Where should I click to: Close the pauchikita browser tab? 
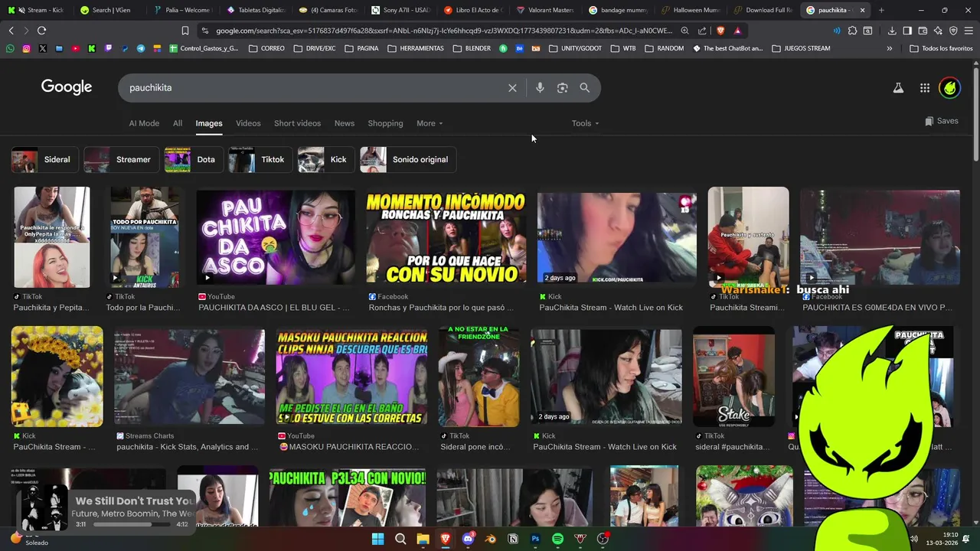click(x=862, y=10)
